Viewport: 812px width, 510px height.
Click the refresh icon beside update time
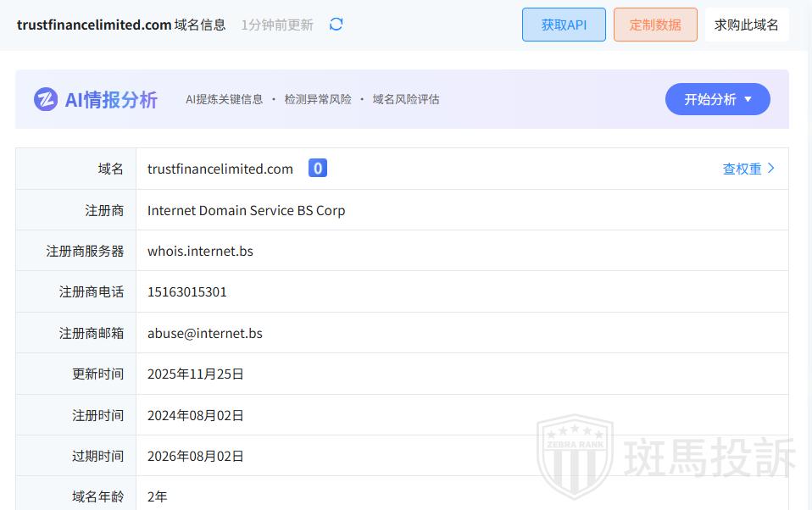336,25
